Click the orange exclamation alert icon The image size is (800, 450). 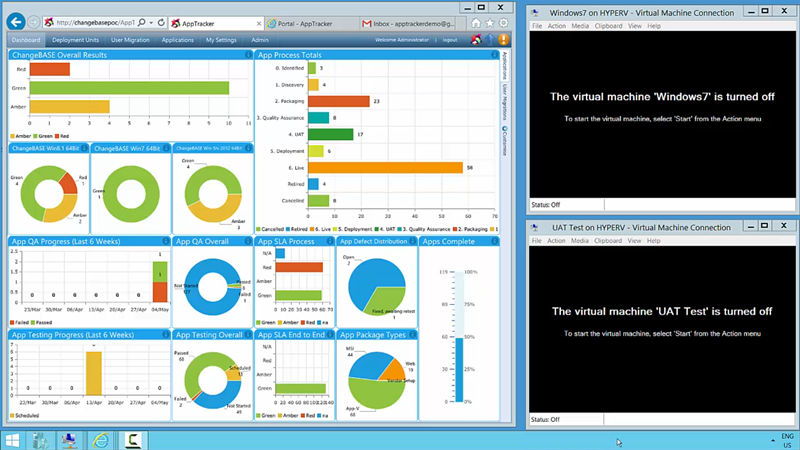click(x=503, y=39)
